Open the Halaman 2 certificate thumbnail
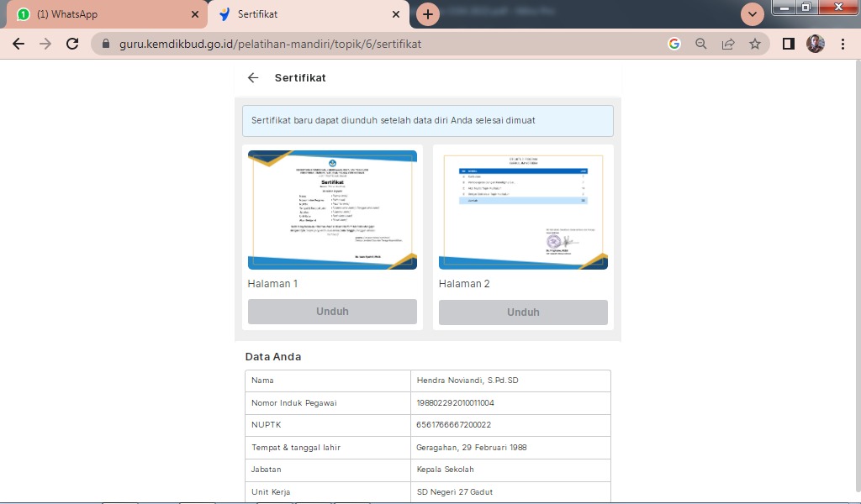Viewport: 861px width, 504px height. tap(523, 210)
